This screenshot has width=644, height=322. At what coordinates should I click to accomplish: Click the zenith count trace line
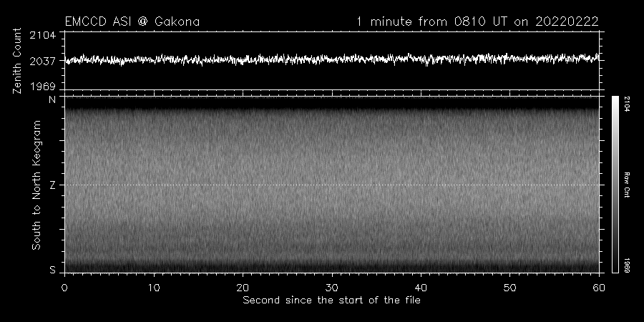click(332, 59)
